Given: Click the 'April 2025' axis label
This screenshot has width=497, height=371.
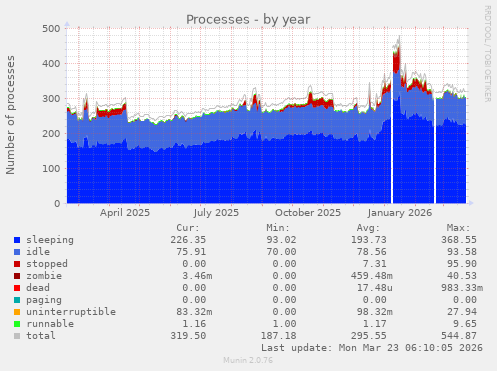Looking at the screenshot, I should pyautogui.click(x=125, y=213).
